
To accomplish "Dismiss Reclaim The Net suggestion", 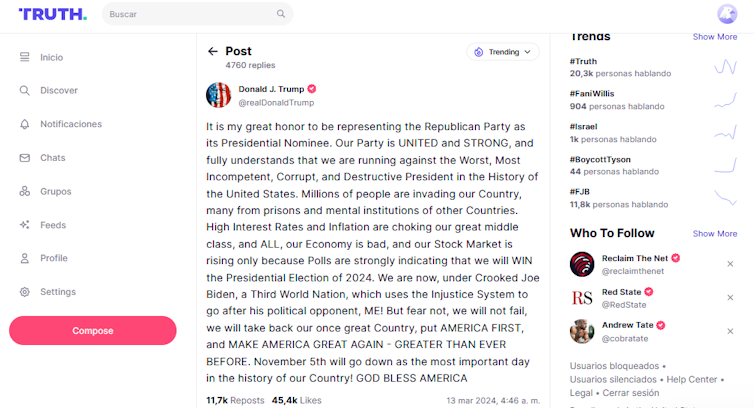I will point(730,264).
